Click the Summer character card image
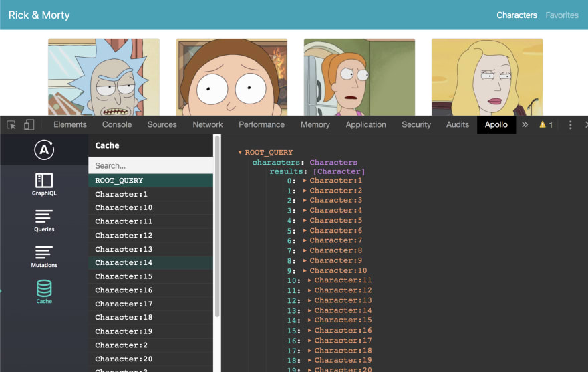The image size is (588, 372). tap(359, 77)
